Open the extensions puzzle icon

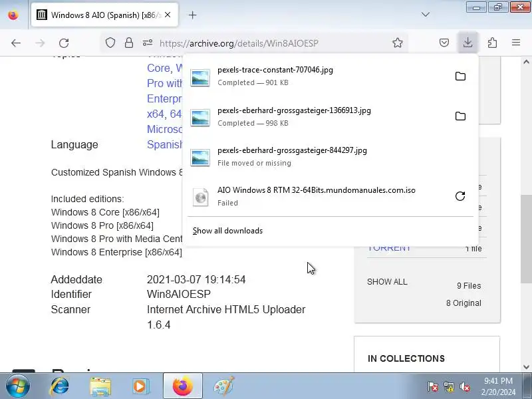click(492, 43)
